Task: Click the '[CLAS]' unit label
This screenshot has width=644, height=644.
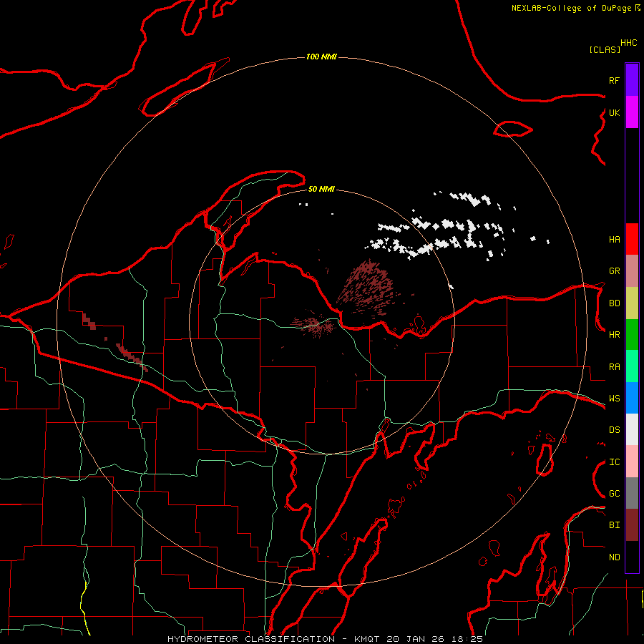Action: click(x=605, y=49)
